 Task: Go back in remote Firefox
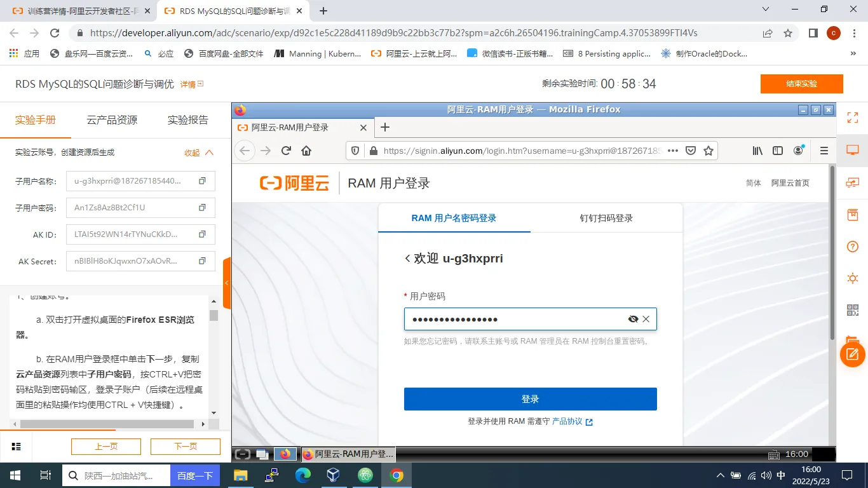click(x=245, y=151)
